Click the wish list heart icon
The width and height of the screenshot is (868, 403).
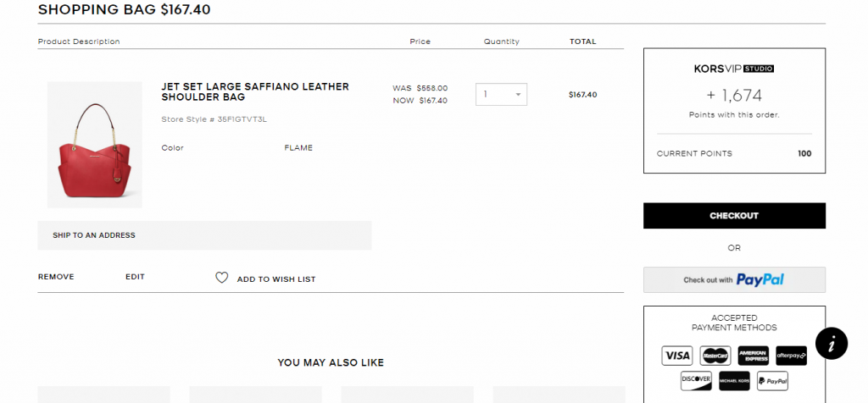(221, 278)
